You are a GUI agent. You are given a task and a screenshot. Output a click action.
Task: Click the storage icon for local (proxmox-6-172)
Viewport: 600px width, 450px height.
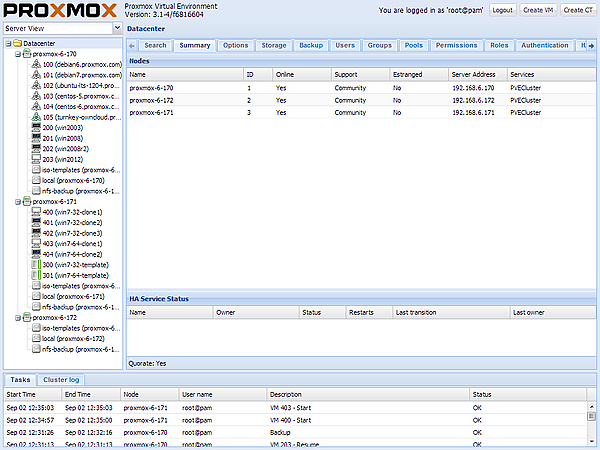click(x=36, y=339)
